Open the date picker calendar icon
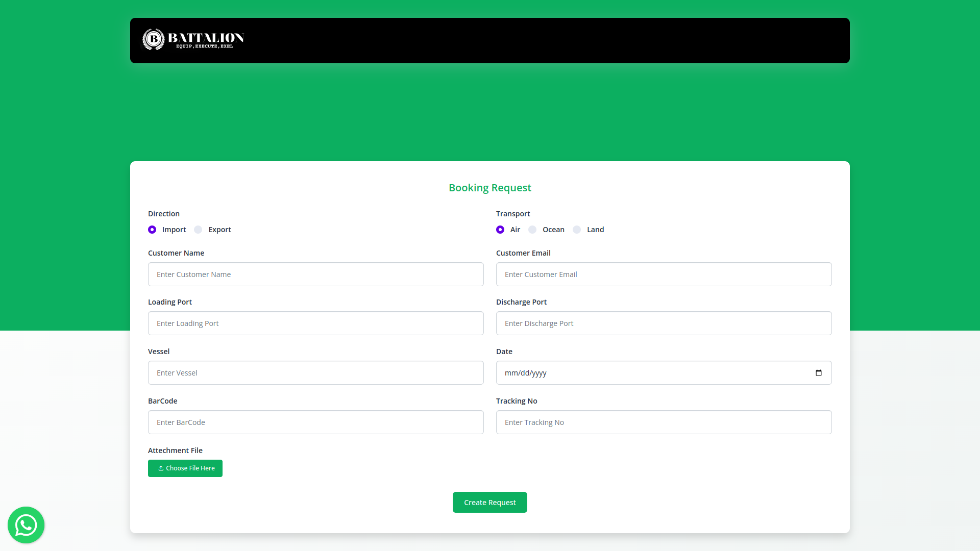The image size is (980, 551). pyautogui.click(x=819, y=373)
